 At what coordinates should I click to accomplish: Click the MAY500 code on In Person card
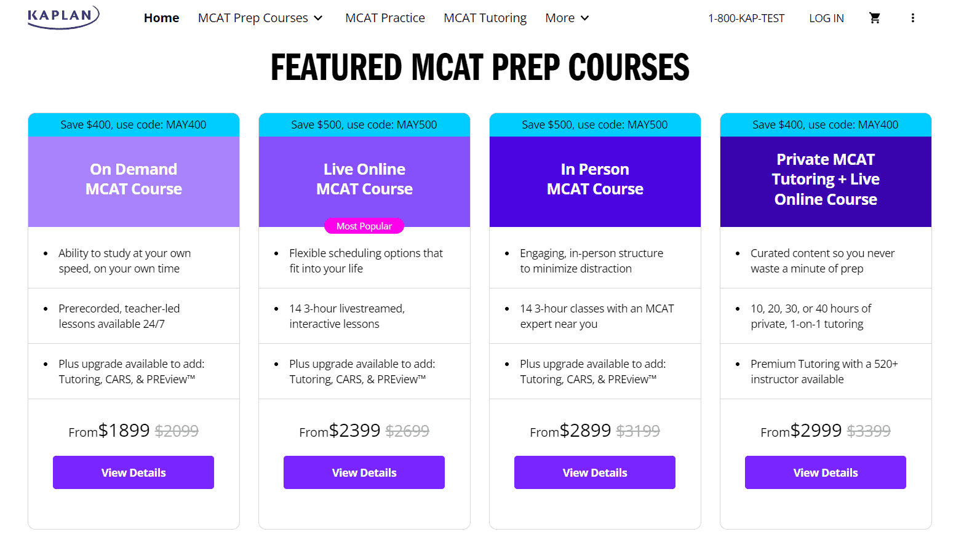coord(594,124)
